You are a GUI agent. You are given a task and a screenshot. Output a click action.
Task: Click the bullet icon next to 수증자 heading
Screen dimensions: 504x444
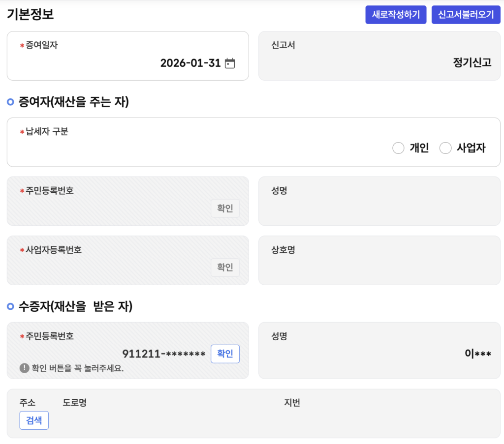click(11, 306)
